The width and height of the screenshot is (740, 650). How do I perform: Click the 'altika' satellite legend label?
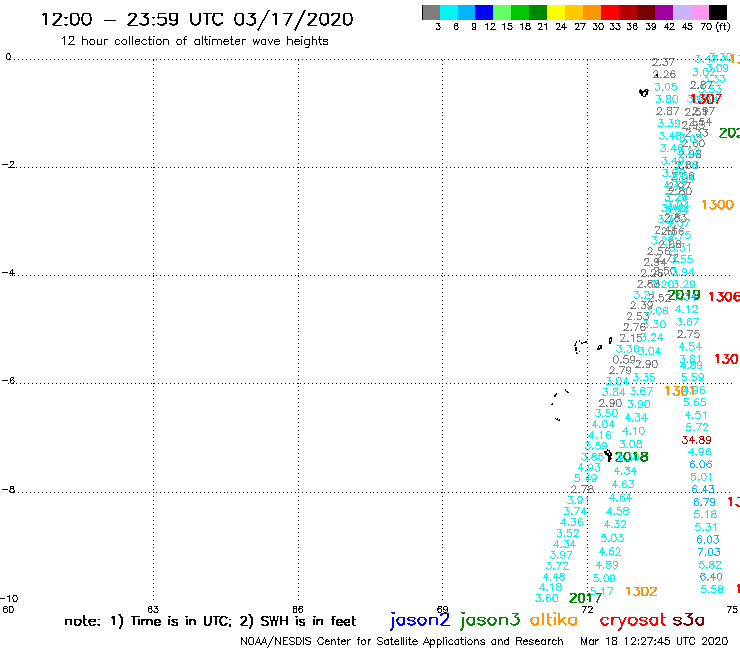tap(554, 620)
